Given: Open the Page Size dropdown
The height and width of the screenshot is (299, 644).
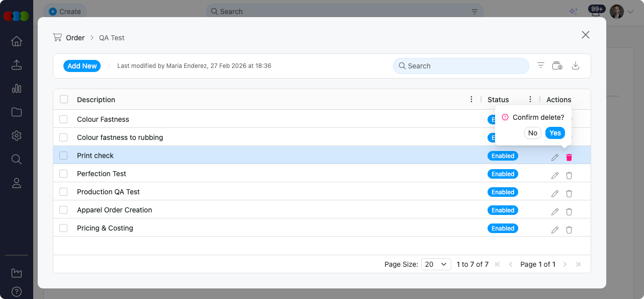Looking at the screenshot, I should pos(436,264).
